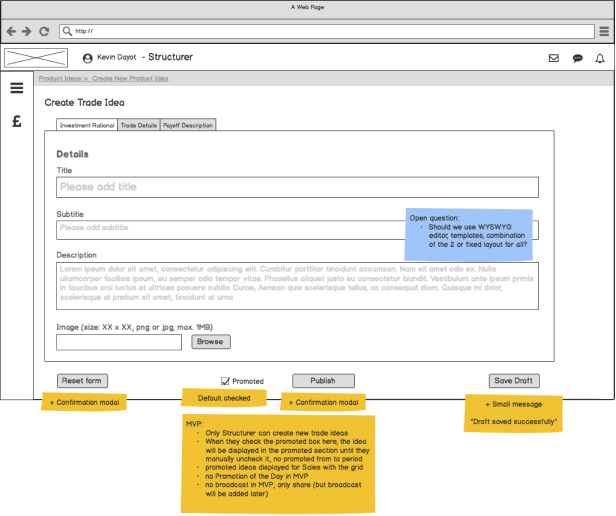Uncheck the Promoted checkbox
Image resolution: width=616 pixels, height=516 pixels.
point(225,381)
